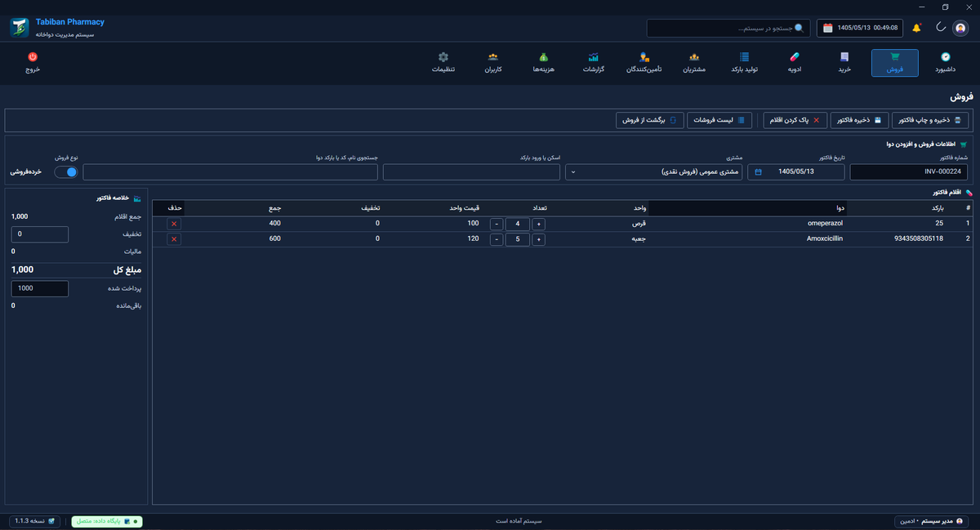Open the Users (کاربران) tab

[493, 63]
